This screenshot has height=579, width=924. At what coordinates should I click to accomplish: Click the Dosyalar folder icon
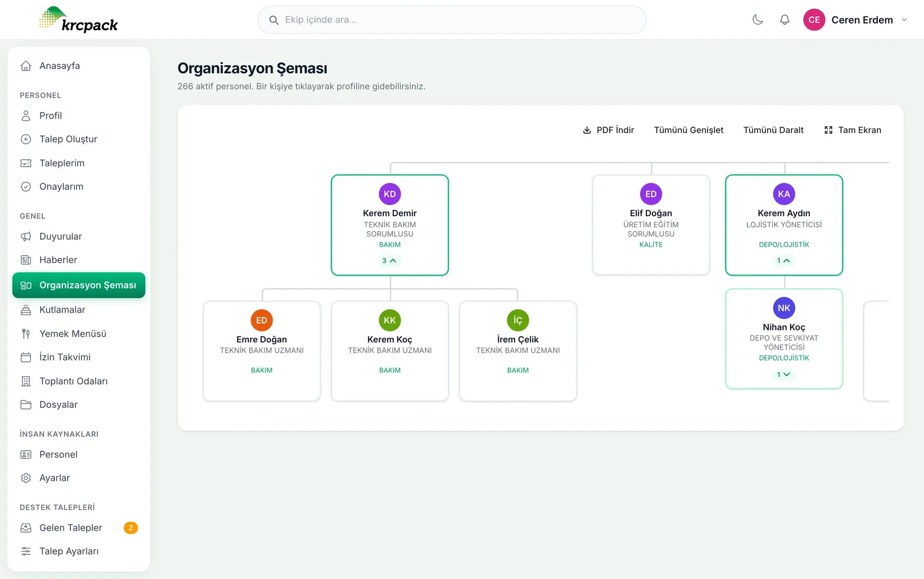[x=26, y=405]
